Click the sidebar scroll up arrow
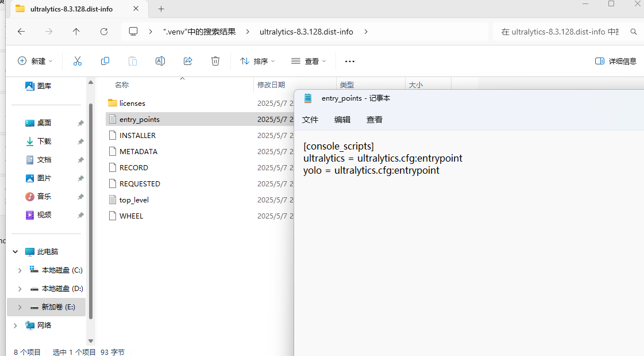 [x=91, y=83]
